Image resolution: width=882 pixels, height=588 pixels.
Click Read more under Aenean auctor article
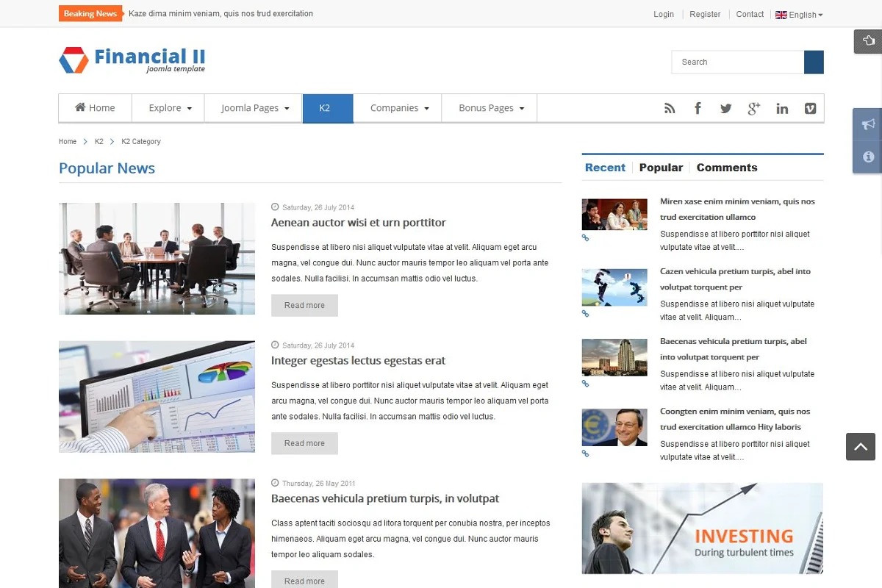(304, 306)
